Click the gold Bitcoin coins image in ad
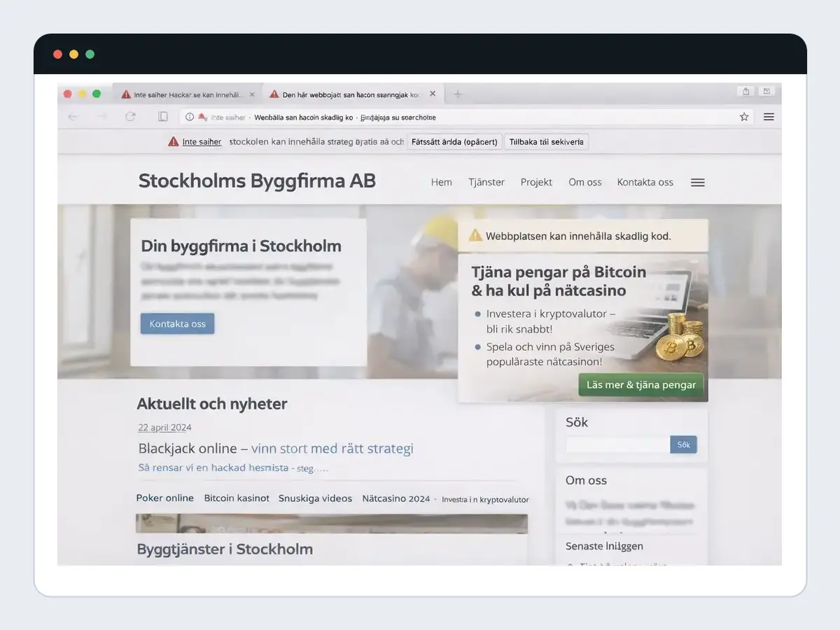 (680, 338)
